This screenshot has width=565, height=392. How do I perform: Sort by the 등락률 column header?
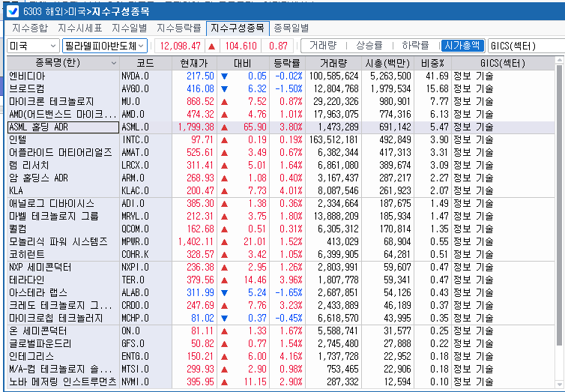coord(287,64)
